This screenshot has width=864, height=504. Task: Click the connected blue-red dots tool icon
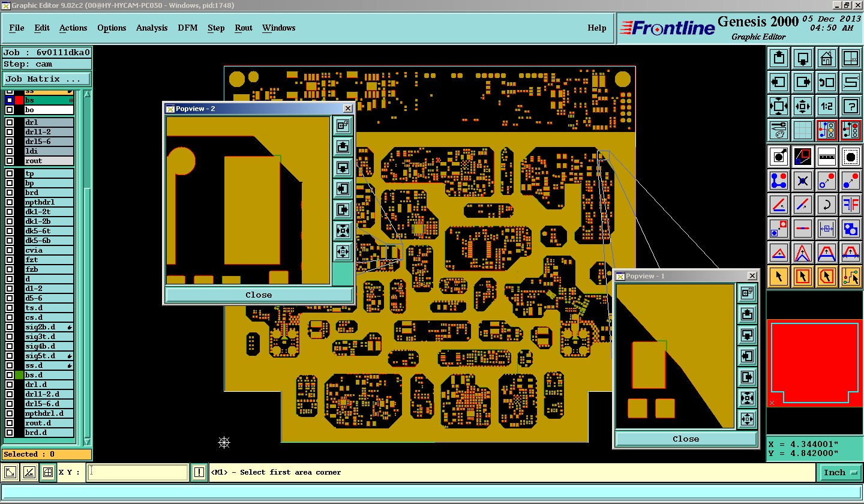tap(779, 181)
